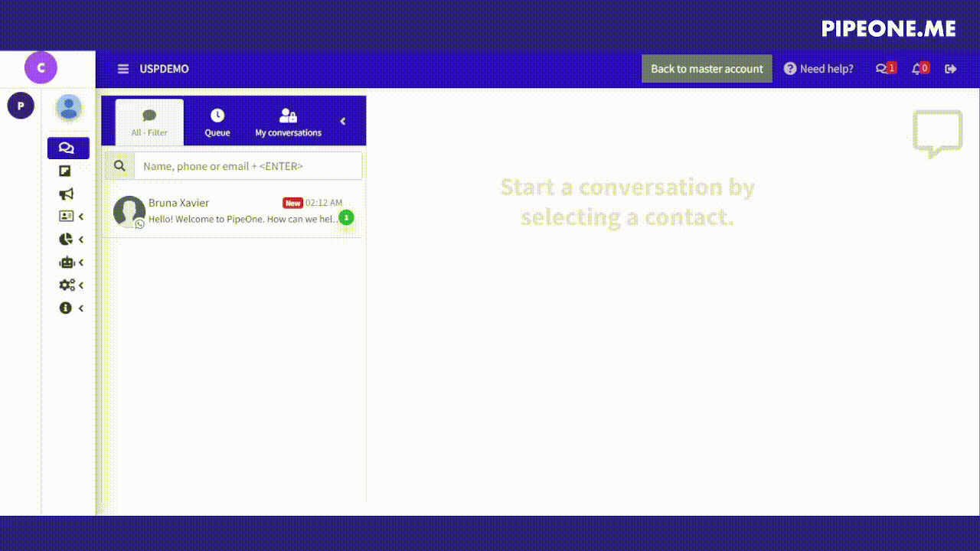The image size is (980, 551).
Task: Open the user profile avatar in sidebar
Action: (69, 107)
